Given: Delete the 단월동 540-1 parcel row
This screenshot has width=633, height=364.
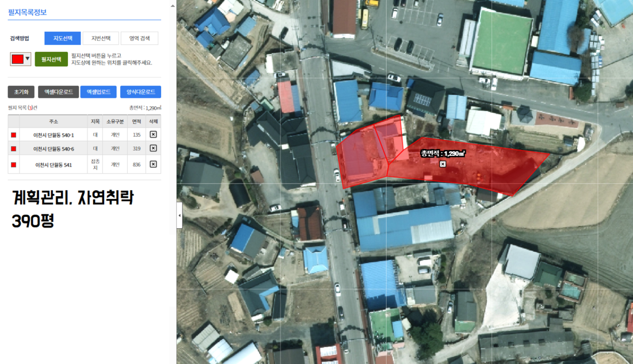Looking at the screenshot, I should [x=153, y=135].
